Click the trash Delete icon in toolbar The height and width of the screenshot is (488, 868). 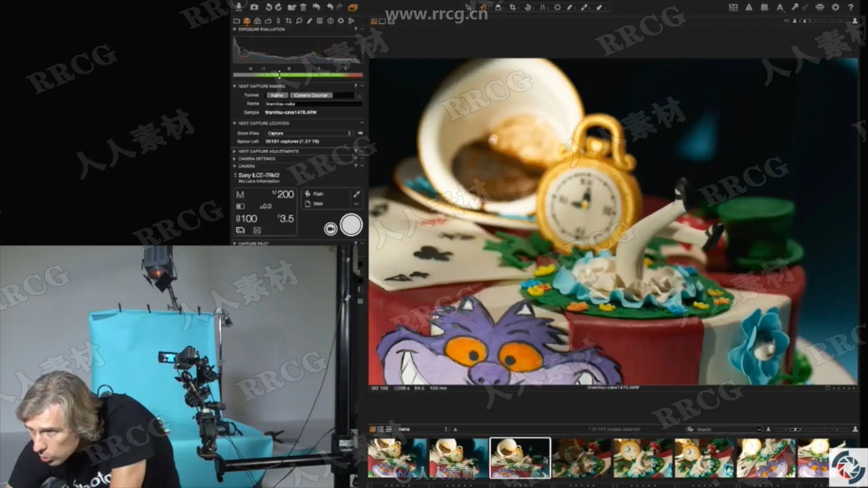pos(303,7)
